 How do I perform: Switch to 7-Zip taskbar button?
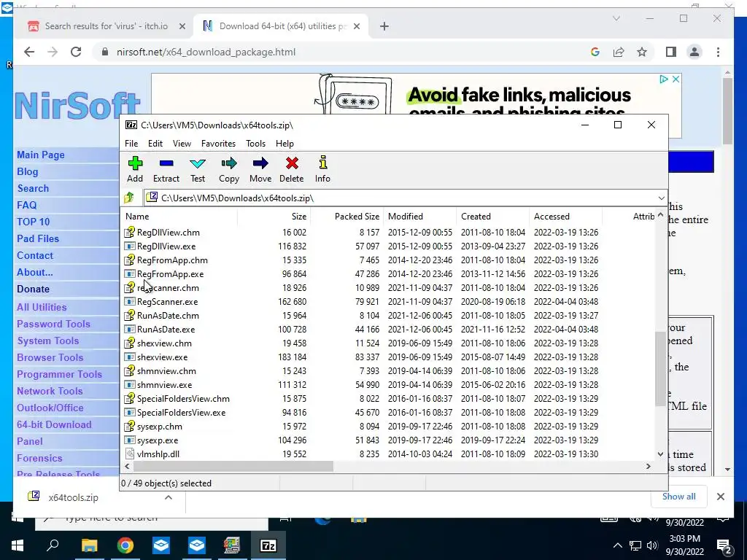pos(268,545)
